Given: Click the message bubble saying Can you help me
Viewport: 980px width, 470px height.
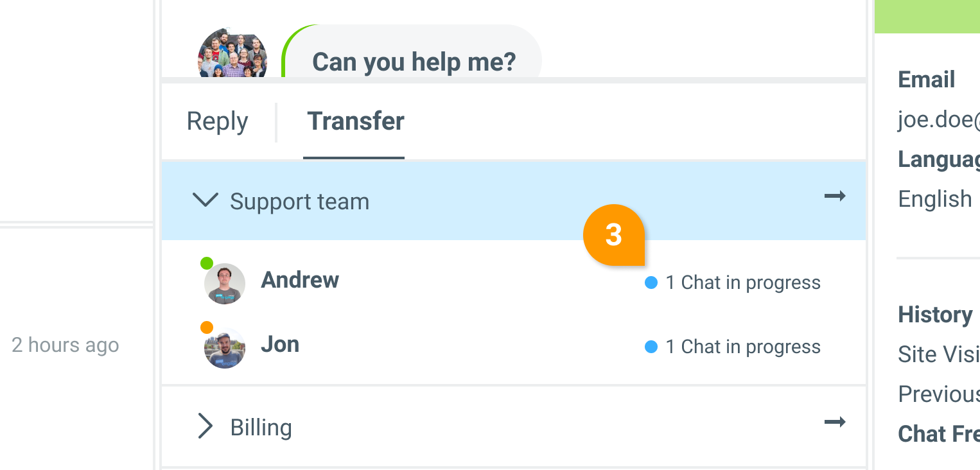Looking at the screenshot, I should point(414,62).
